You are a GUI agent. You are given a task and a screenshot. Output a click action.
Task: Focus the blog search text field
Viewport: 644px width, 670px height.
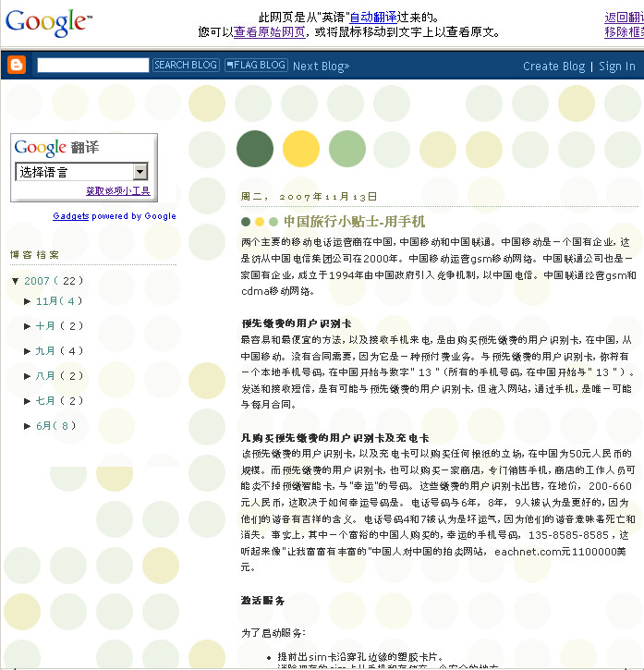(93, 65)
